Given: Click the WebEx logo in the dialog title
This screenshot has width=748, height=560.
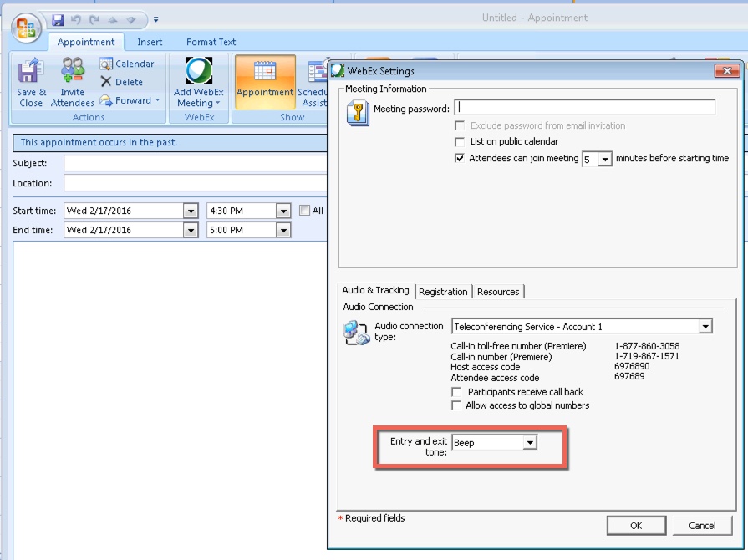Looking at the screenshot, I should (x=338, y=70).
